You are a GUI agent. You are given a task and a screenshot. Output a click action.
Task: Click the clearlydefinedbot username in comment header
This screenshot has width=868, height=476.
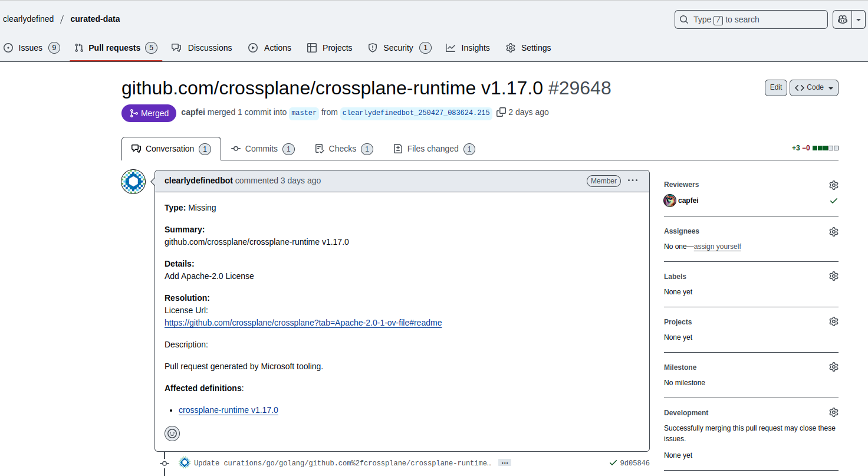(x=199, y=180)
